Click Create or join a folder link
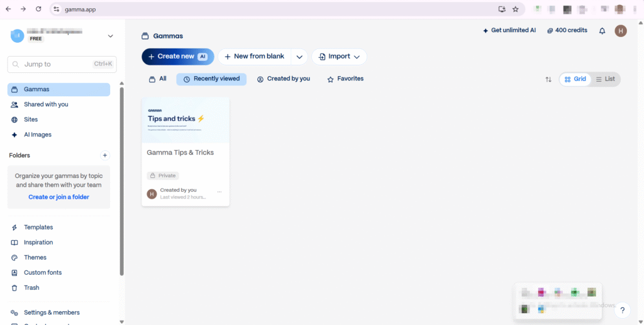Screen dimensions: 644x325 click(x=58, y=197)
